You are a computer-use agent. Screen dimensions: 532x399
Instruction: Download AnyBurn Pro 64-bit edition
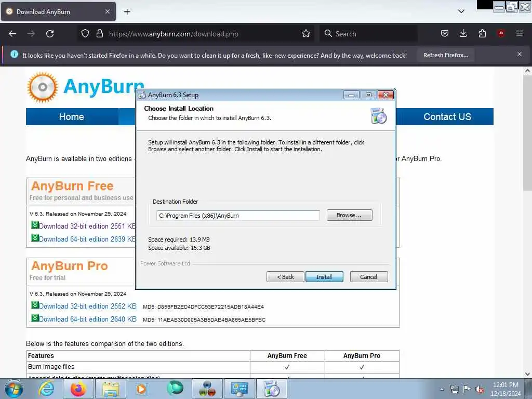click(x=88, y=320)
